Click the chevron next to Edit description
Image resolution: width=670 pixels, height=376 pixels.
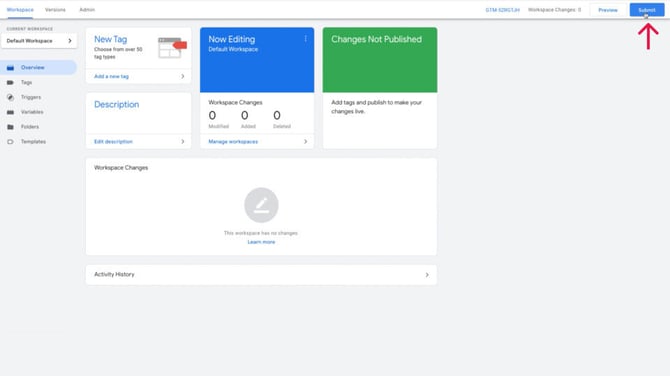click(182, 141)
